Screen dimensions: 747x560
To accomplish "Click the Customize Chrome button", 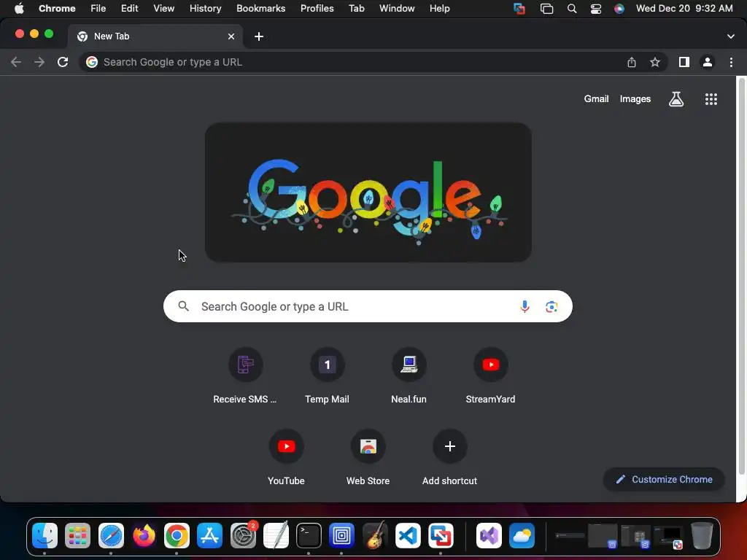I will coord(664,480).
